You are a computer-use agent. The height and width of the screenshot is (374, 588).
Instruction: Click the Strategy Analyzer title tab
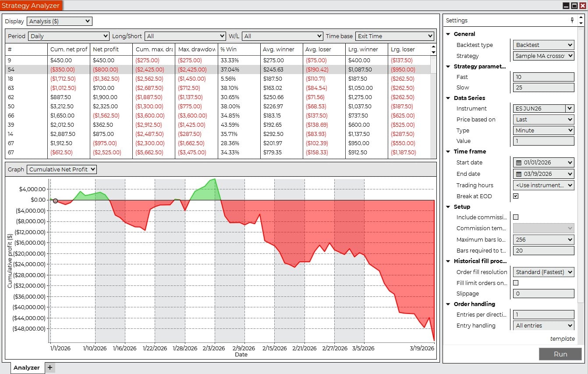tap(31, 6)
